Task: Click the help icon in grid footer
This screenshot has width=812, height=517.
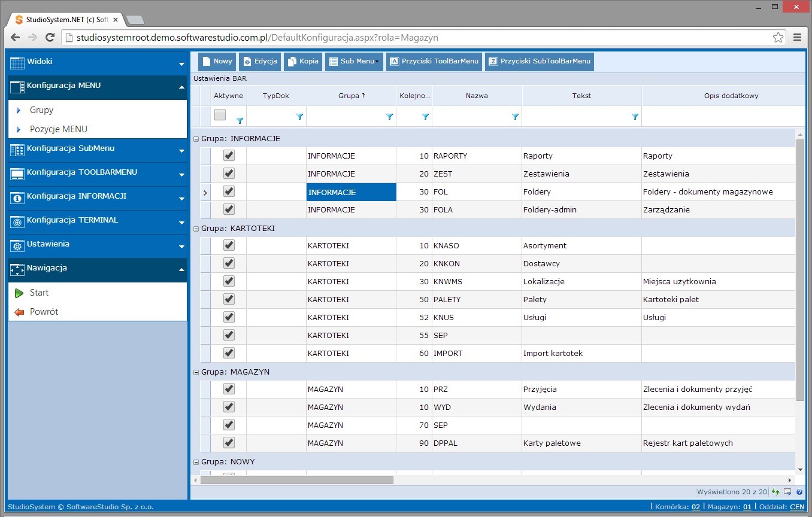Action: click(799, 492)
